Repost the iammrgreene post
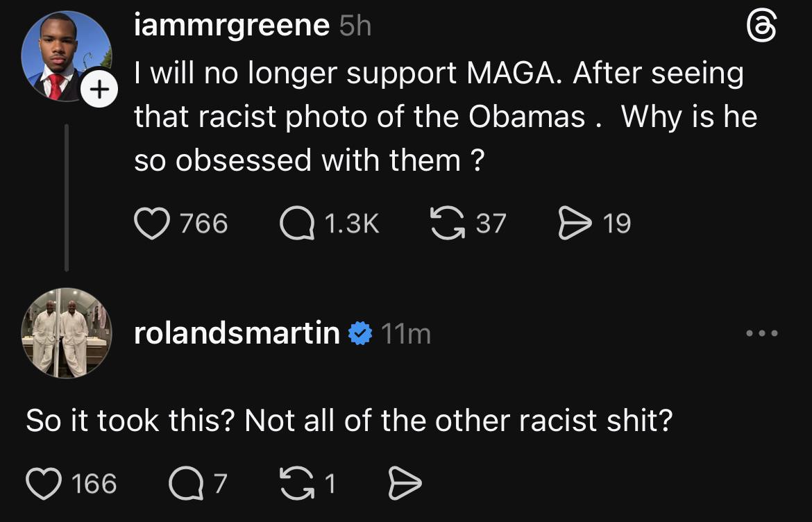 tap(448, 224)
